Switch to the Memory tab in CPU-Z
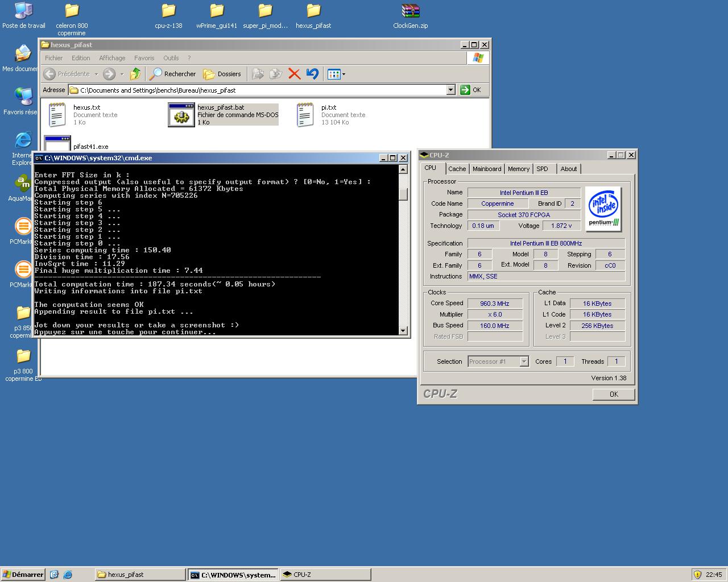Image resolution: width=728 pixels, height=582 pixels. point(519,169)
